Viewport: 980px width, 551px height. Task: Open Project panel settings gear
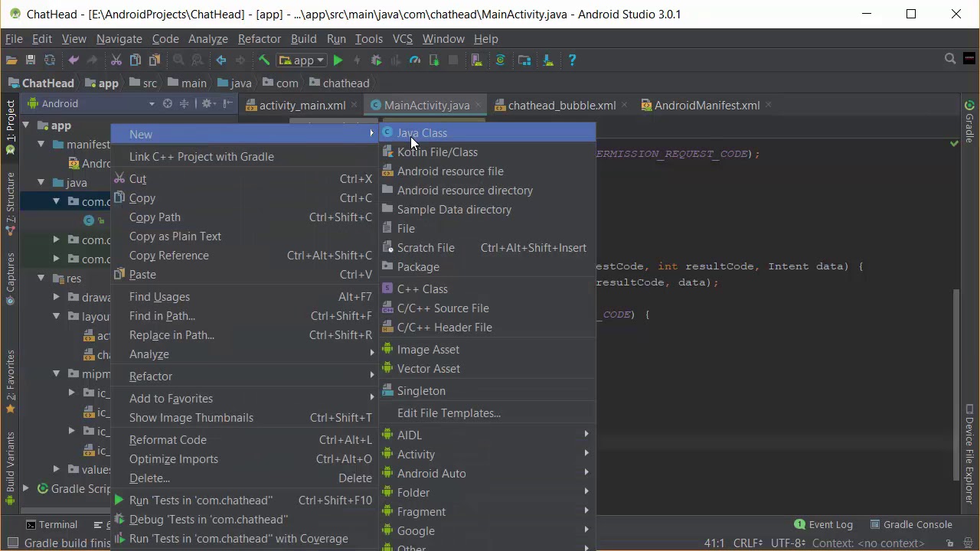(x=207, y=104)
